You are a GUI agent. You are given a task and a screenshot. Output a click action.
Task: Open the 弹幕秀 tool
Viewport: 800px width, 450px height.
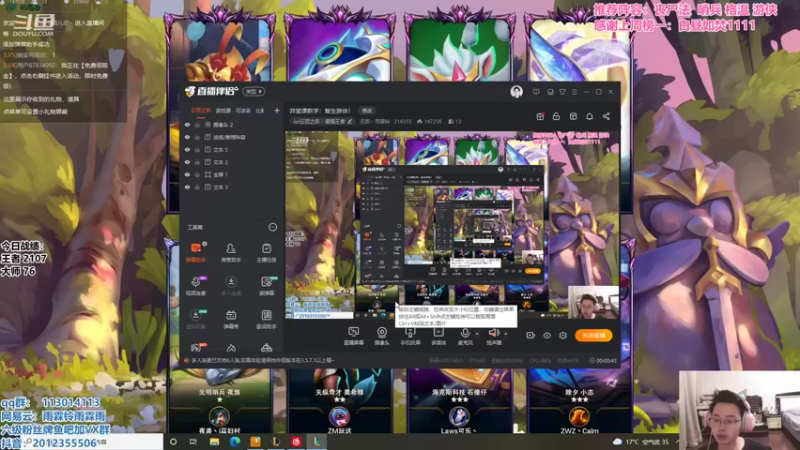click(x=231, y=319)
